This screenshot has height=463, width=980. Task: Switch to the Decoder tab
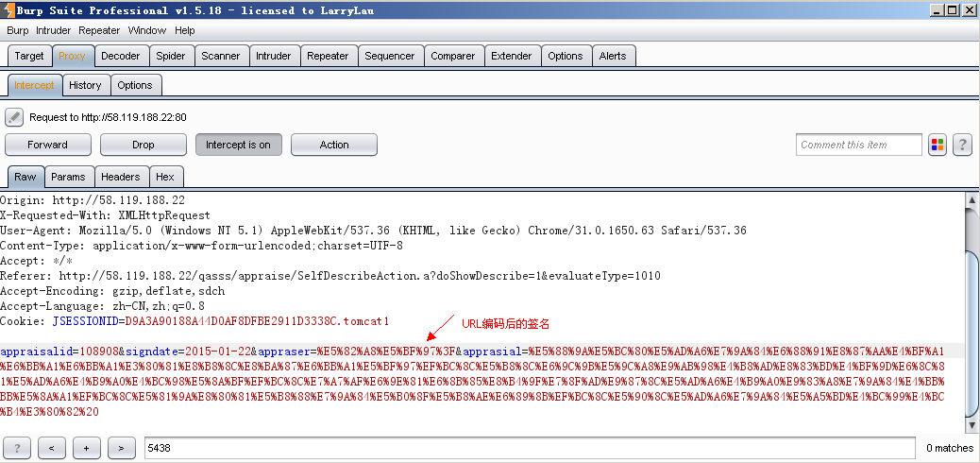(121, 56)
